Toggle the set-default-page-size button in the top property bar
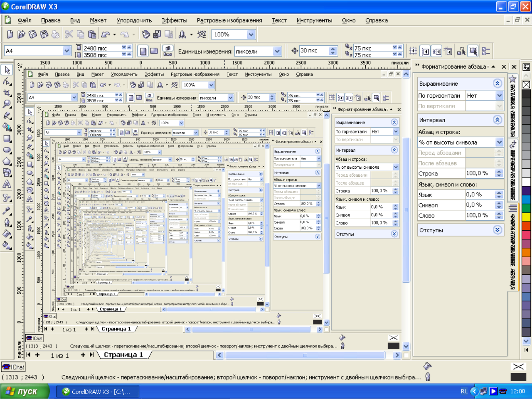This screenshot has width=532, height=399. [167, 51]
